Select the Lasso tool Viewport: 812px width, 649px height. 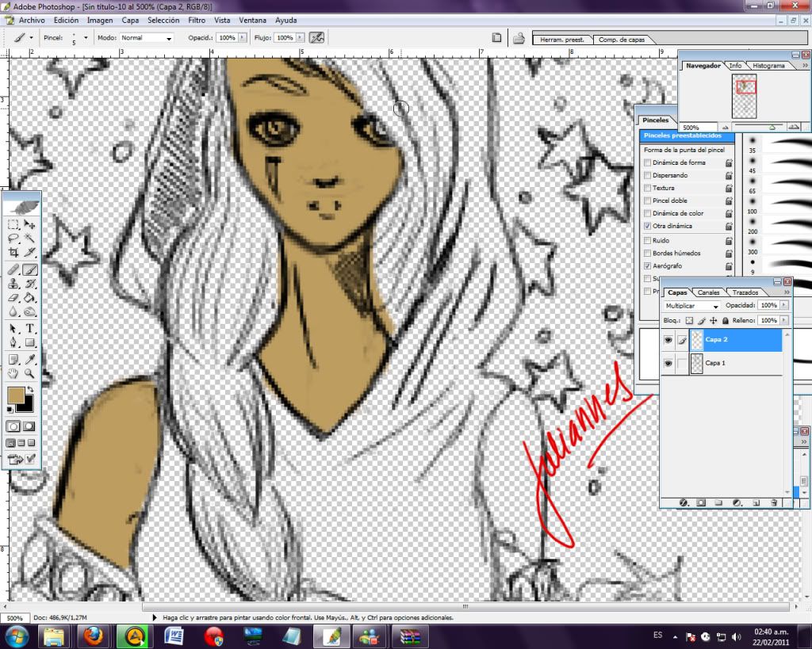pos(13,239)
